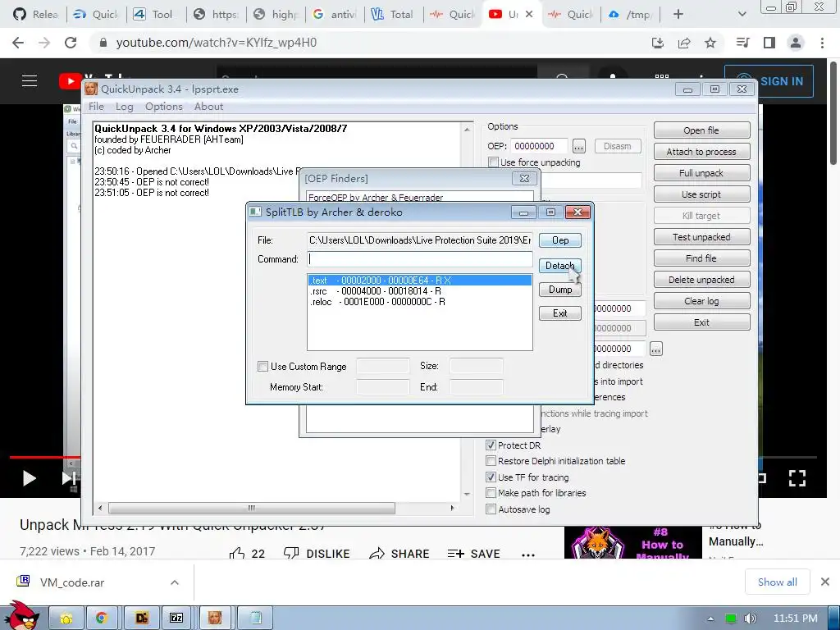Click the browse button next to OEP field
The height and width of the screenshot is (630, 840).
(579, 146)
